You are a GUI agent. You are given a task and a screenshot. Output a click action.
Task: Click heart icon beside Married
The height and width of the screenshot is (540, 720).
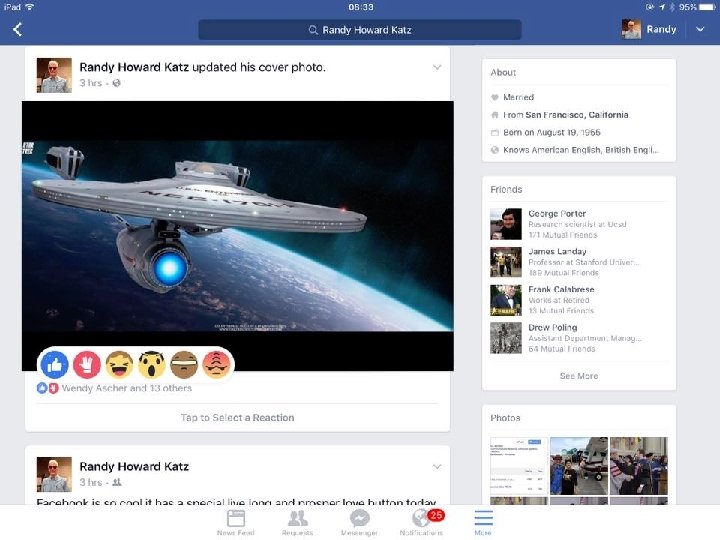[x=495, y=97]
